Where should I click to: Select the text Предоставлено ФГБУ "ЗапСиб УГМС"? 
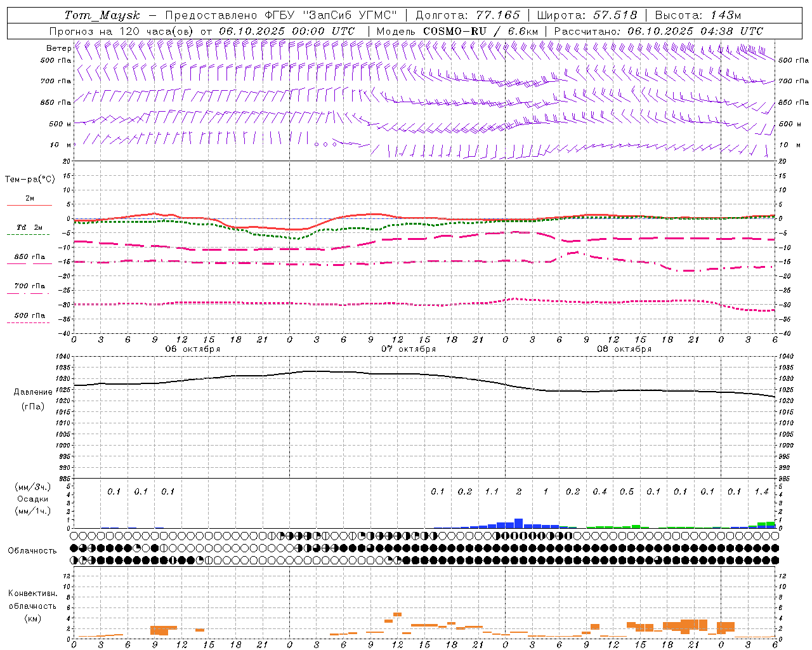[x=281, y=15]
